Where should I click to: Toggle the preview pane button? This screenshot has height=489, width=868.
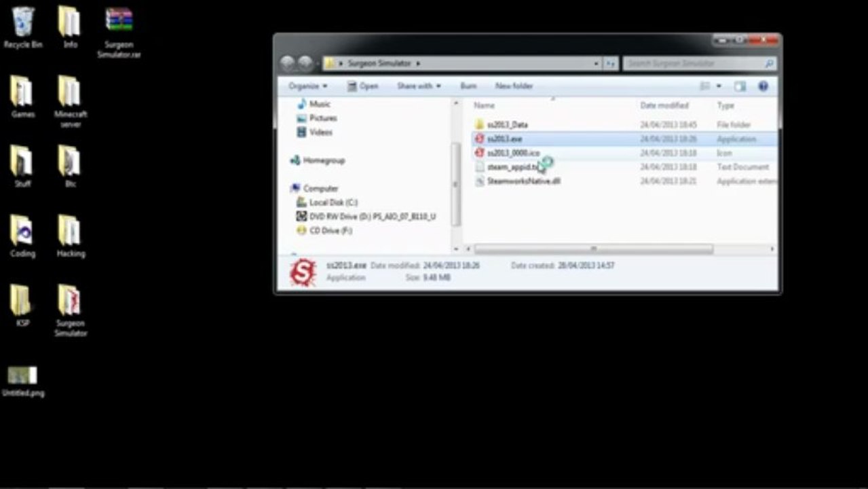[740, 86]
